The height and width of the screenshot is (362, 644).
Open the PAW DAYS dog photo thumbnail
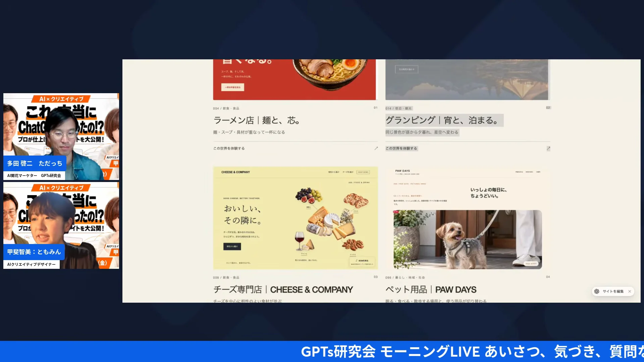[468, 239]
